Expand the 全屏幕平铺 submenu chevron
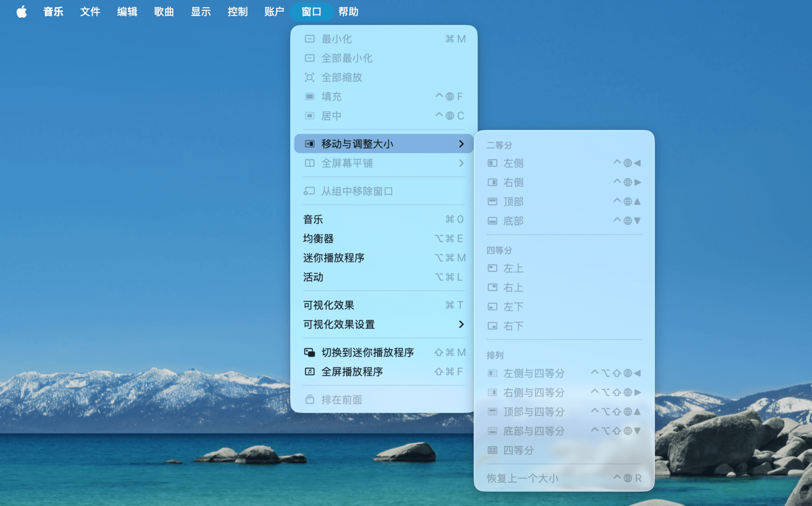This screenshot has height=506, width=812. tap(461, 163)
